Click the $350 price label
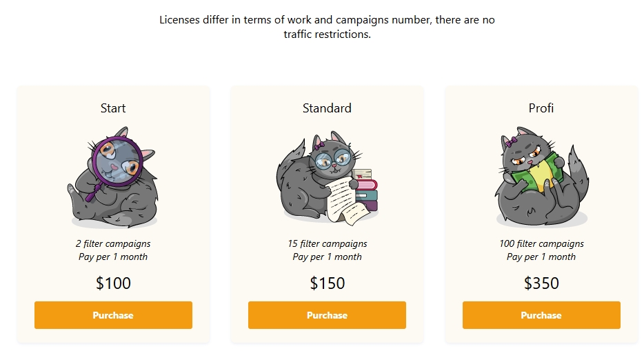This screenshot has height=351, width=644. tap(541, 283)
